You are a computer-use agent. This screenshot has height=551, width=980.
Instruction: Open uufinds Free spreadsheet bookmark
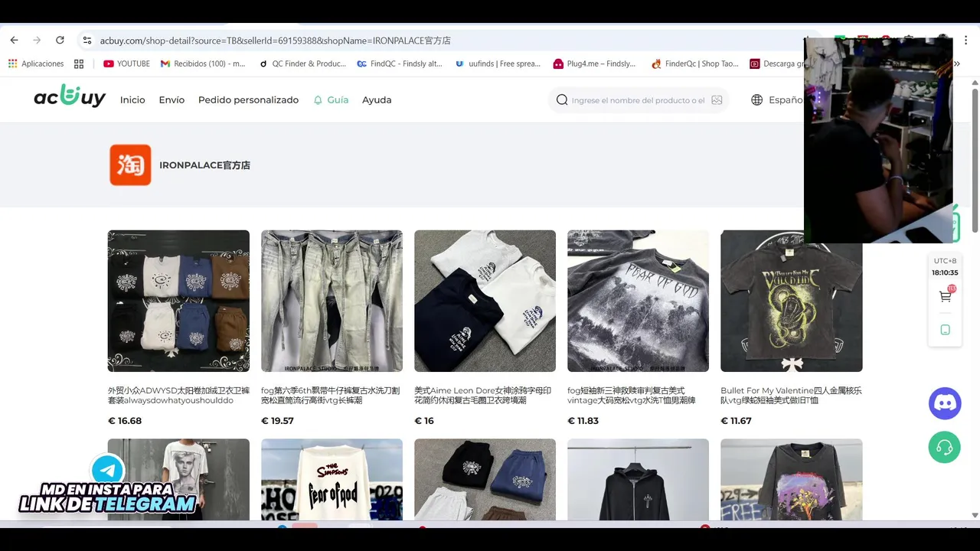[x=498, y=64]
